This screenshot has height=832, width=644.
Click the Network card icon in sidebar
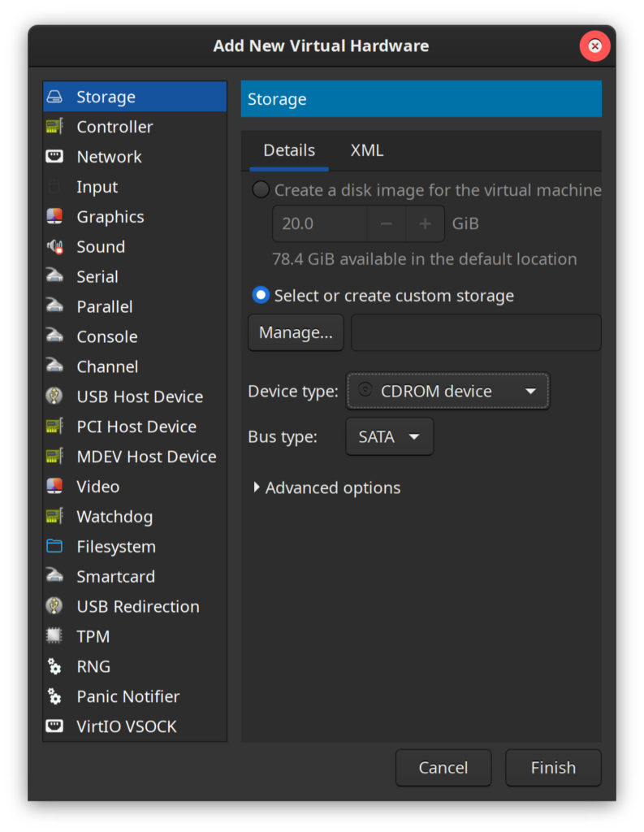[54, 157]
